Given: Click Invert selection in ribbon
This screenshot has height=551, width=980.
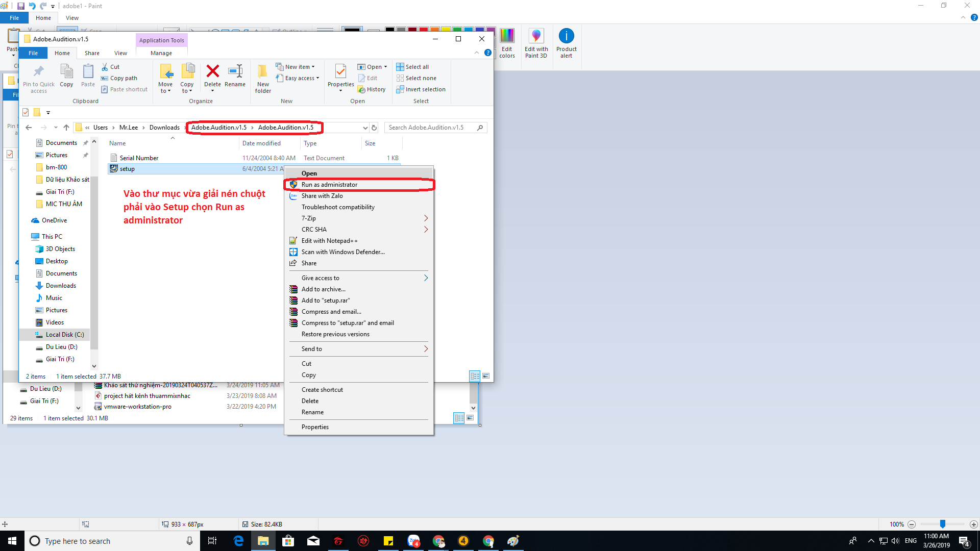Looking at the screenshot, I should [421, 89].
